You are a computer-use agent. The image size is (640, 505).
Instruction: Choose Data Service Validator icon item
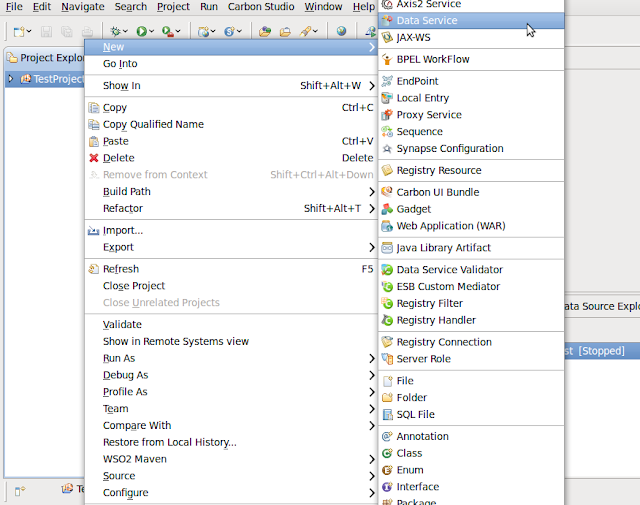471,270
